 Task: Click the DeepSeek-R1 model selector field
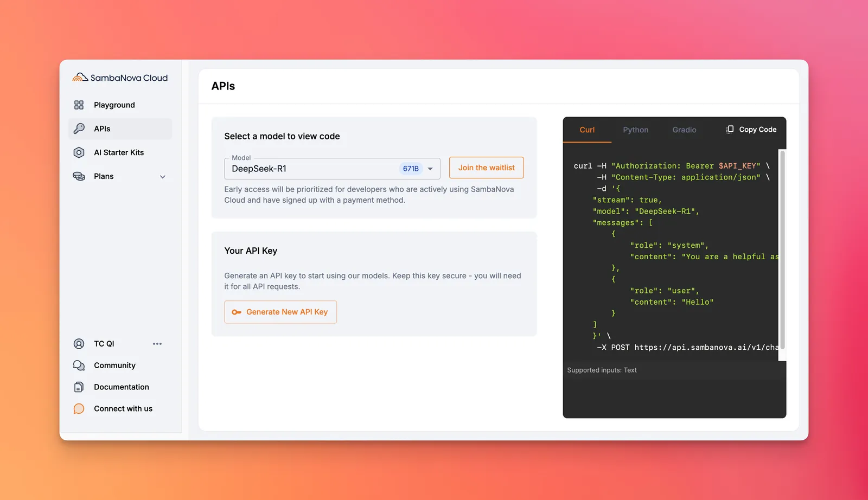[x=332, y=169]
